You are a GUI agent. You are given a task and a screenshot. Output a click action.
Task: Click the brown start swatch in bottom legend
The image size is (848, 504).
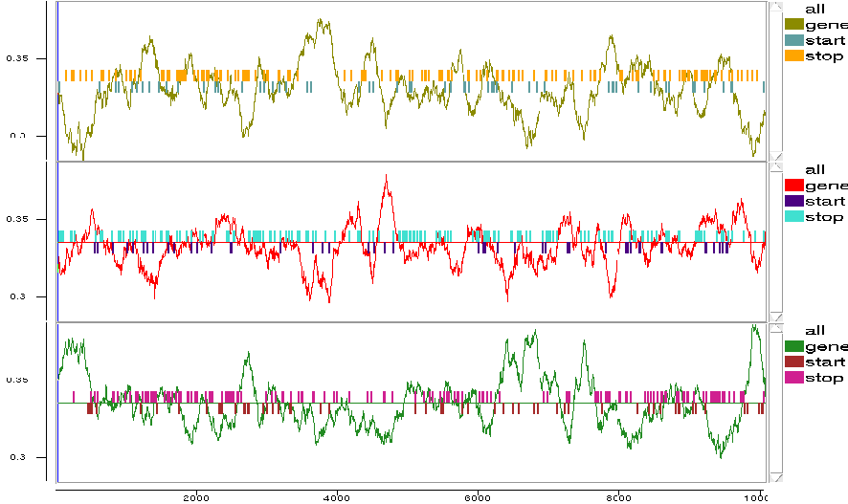click(793, 362)
